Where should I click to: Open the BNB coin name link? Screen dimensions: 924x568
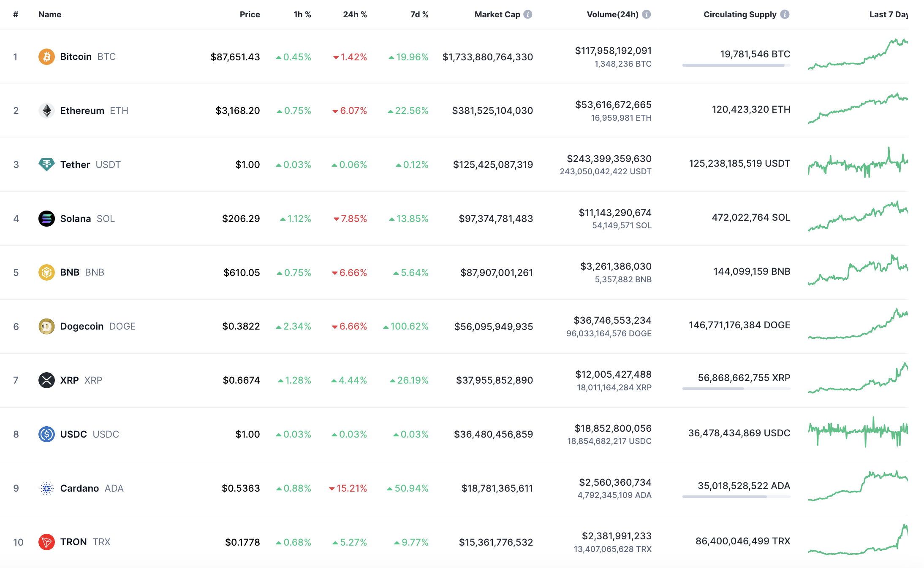(70, 272)
